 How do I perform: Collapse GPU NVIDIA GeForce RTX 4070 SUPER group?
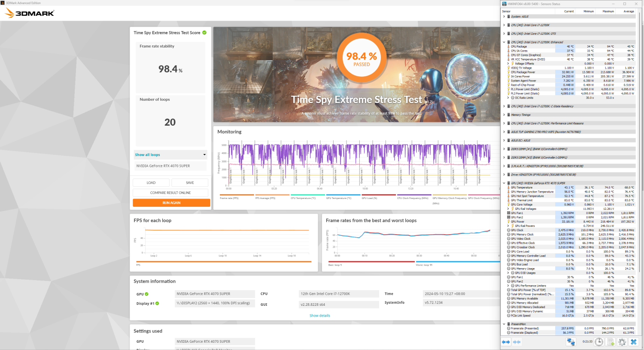click(x=504, y=183)
